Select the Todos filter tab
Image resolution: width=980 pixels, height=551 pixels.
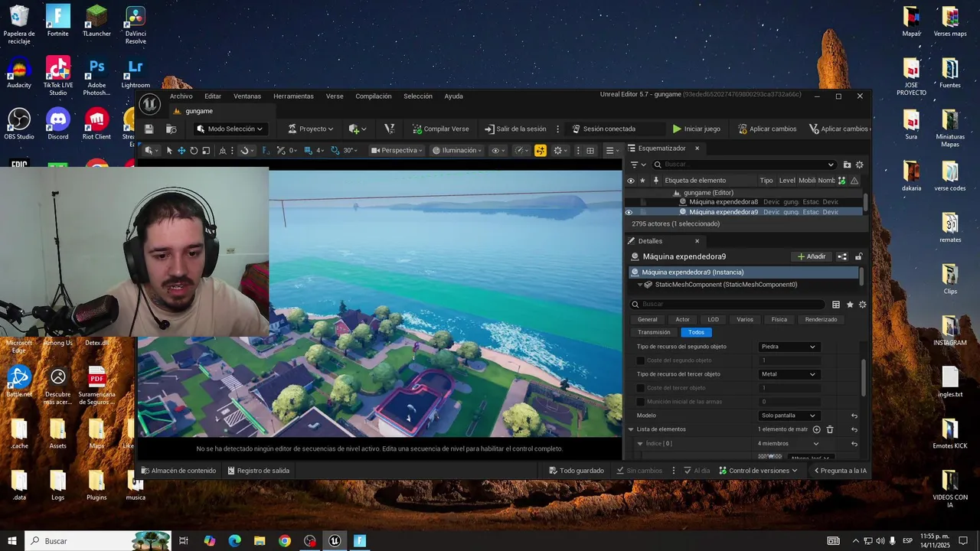[x=696, y=332]
